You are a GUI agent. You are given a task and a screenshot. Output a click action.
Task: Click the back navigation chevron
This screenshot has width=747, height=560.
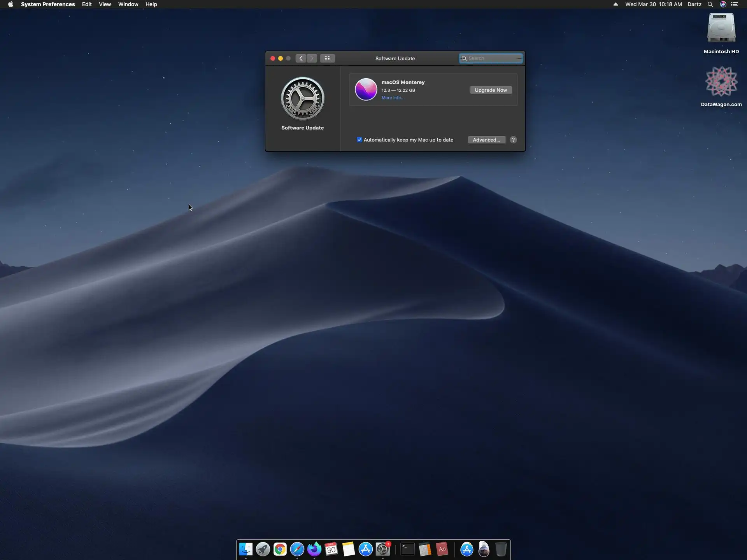[x=301, y=58]
